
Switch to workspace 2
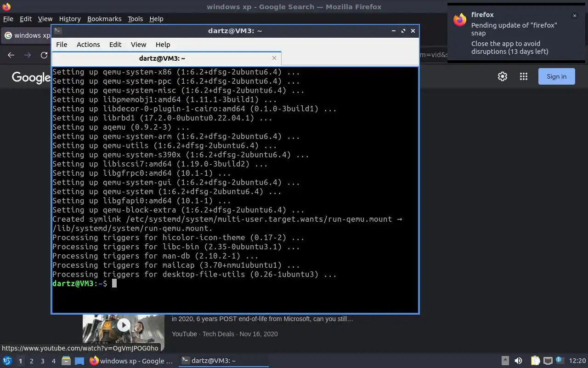coord(31,361)
